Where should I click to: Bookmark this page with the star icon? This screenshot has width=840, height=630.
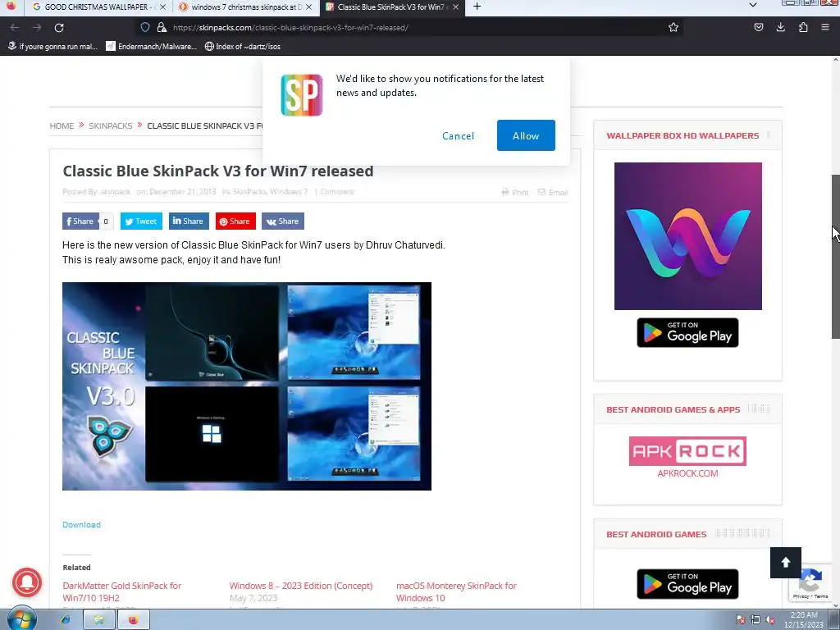[673, 27]
